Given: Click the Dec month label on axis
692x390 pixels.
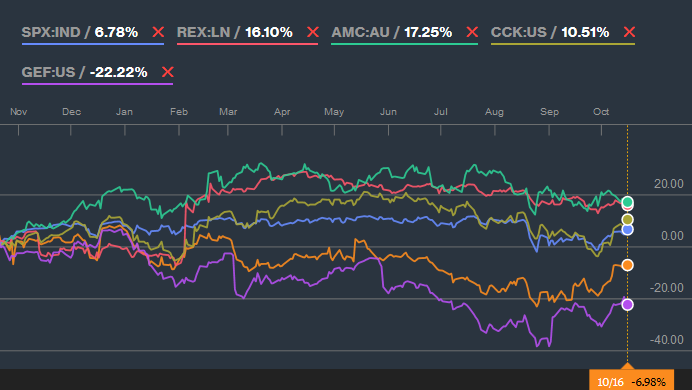Looking at the screenshot, I should point(71,112).
